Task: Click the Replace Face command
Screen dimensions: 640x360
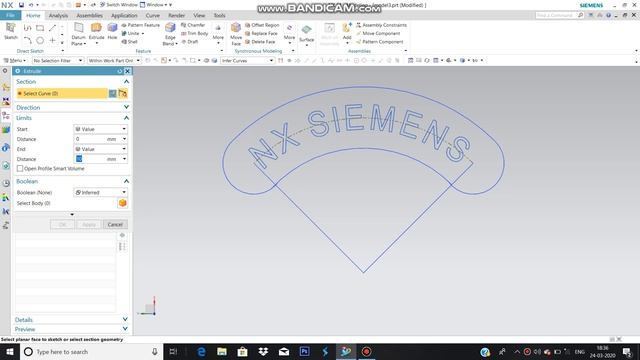Action: (261, 33)
